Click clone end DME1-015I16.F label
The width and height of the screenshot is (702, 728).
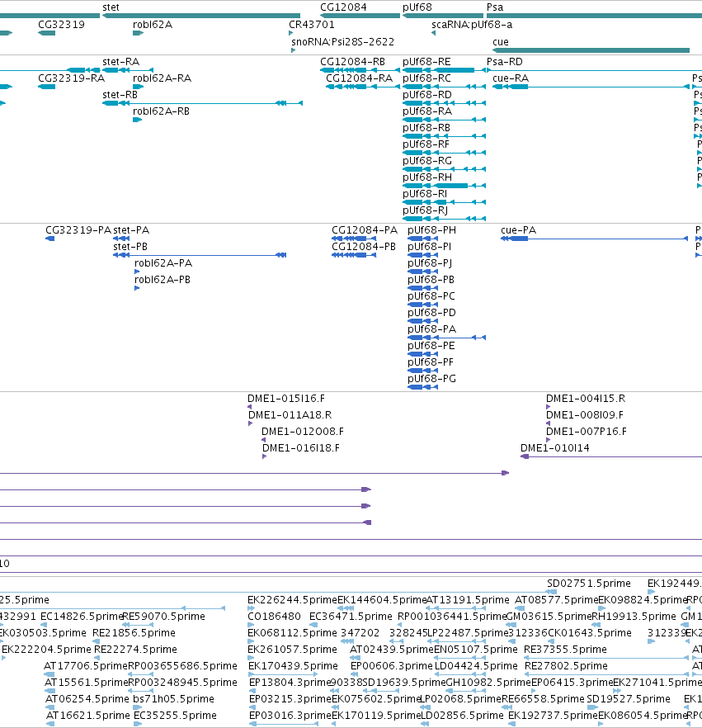[x=285, y=398]
